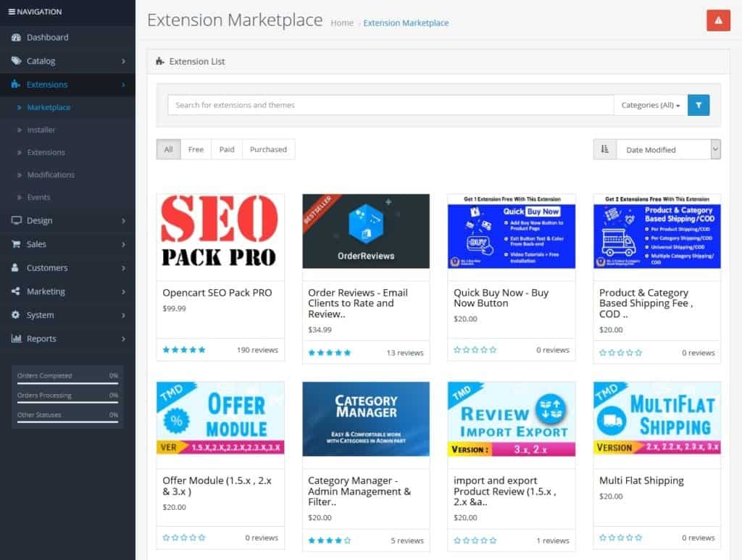
Task: Click the Dashboard speedometer icon
Action: (x=16, y=38)
